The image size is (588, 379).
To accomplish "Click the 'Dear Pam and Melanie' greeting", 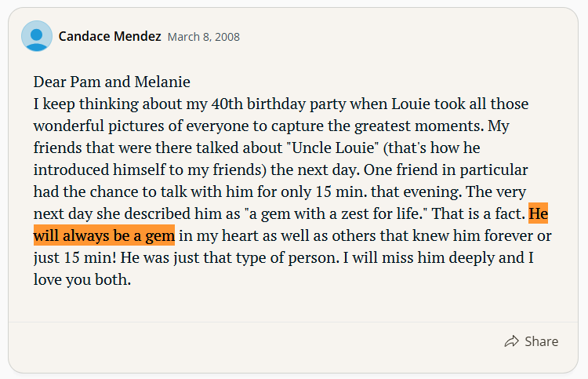I will pos(112,82).
